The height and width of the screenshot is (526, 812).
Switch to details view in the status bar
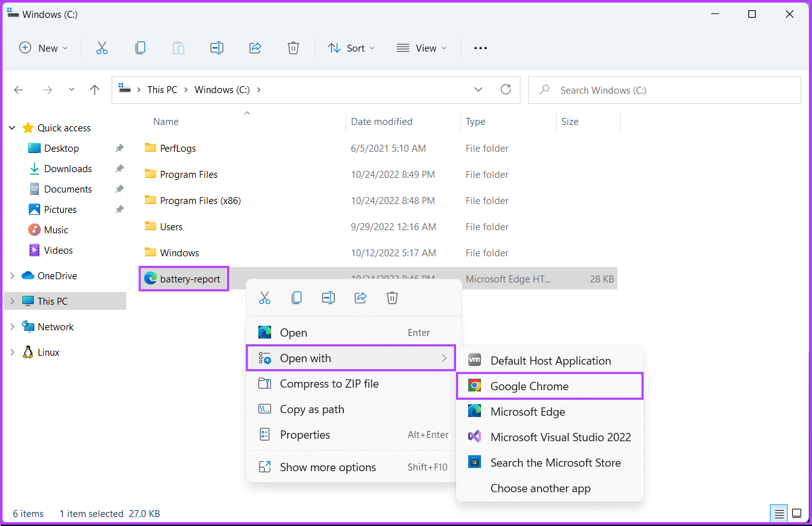(x=779, y=513)
